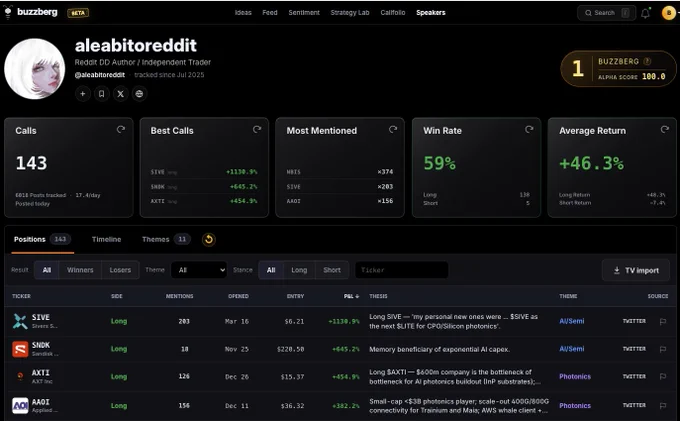
Task: Sort by Entry column header
Action: click(x=295, y=296)
